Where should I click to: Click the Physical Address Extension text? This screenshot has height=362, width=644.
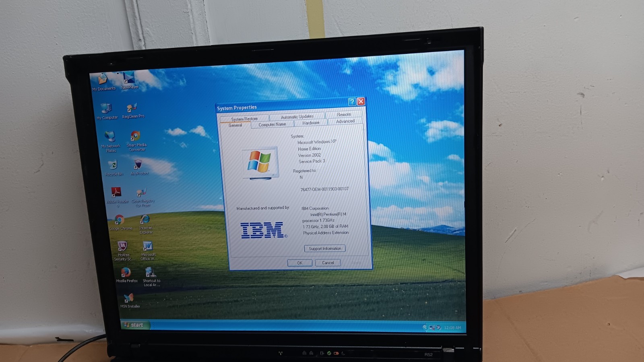(326, 233)
